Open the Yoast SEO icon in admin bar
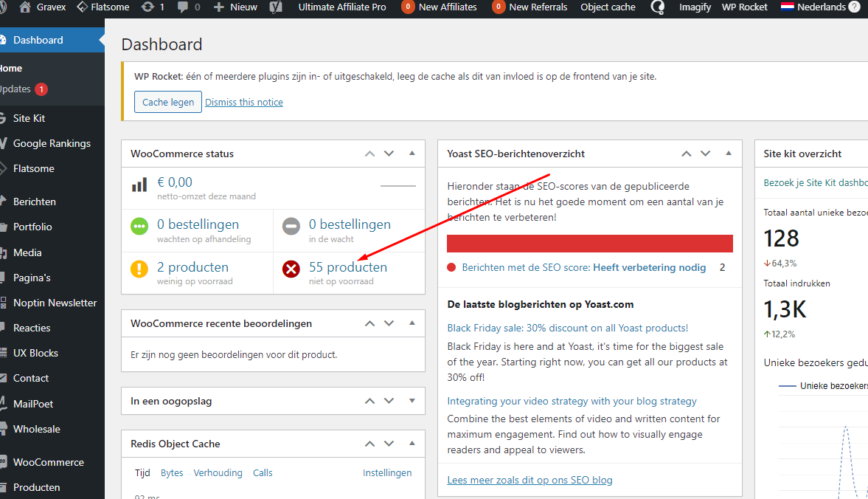868x499 pixels. coord(276,7)
